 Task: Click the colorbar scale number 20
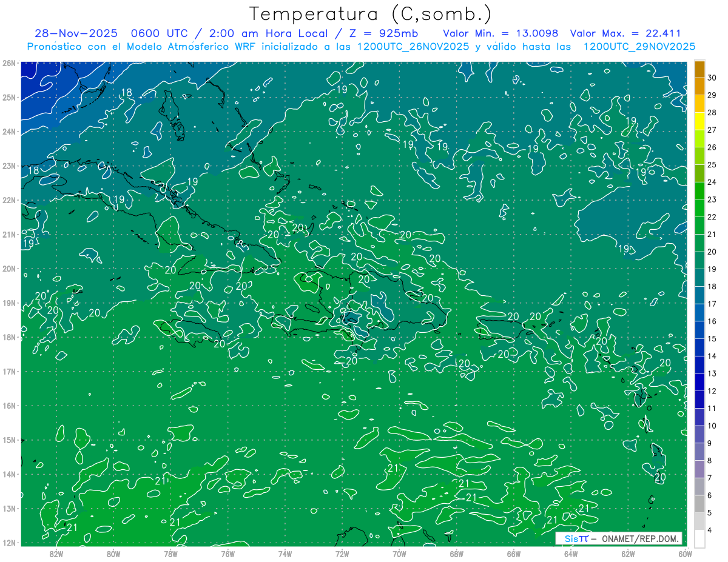pyautogui.click(x=712, y=252)
